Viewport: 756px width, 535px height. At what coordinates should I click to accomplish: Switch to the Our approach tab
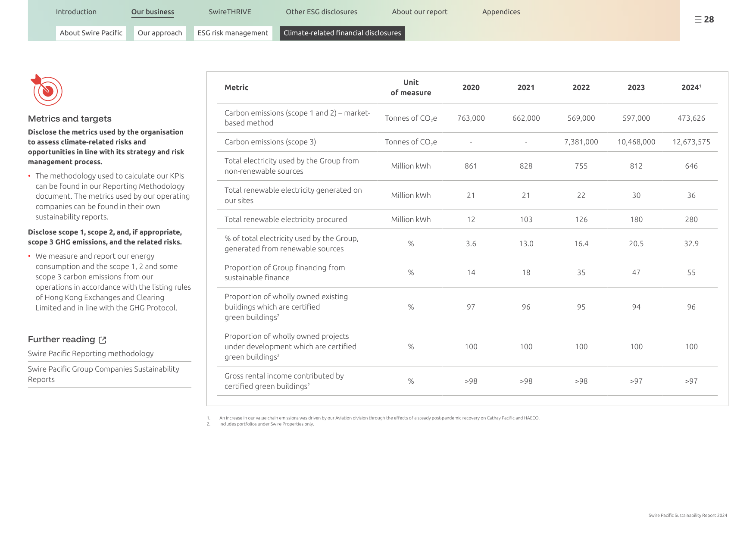[160, 33]
